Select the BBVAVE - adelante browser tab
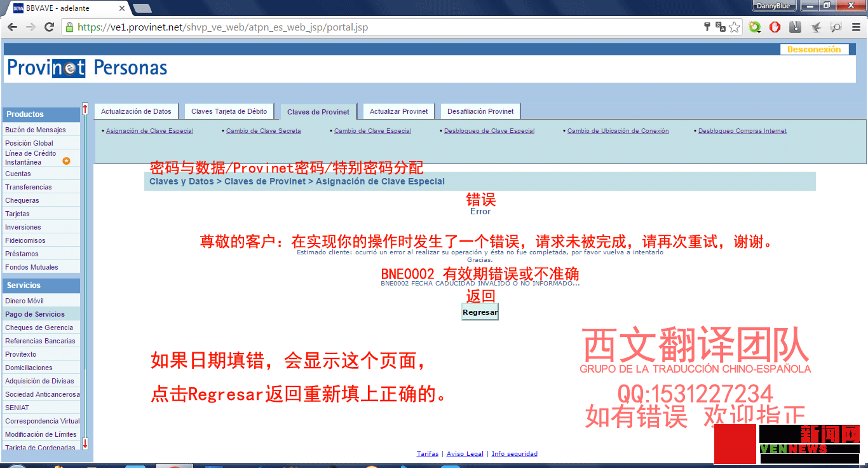This screenshot has width=868, height=468. point(67,8)
